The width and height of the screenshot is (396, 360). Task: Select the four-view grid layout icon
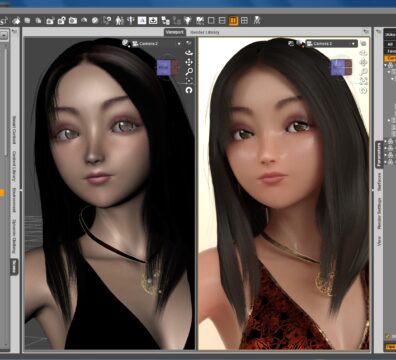(x=244, y=21)
